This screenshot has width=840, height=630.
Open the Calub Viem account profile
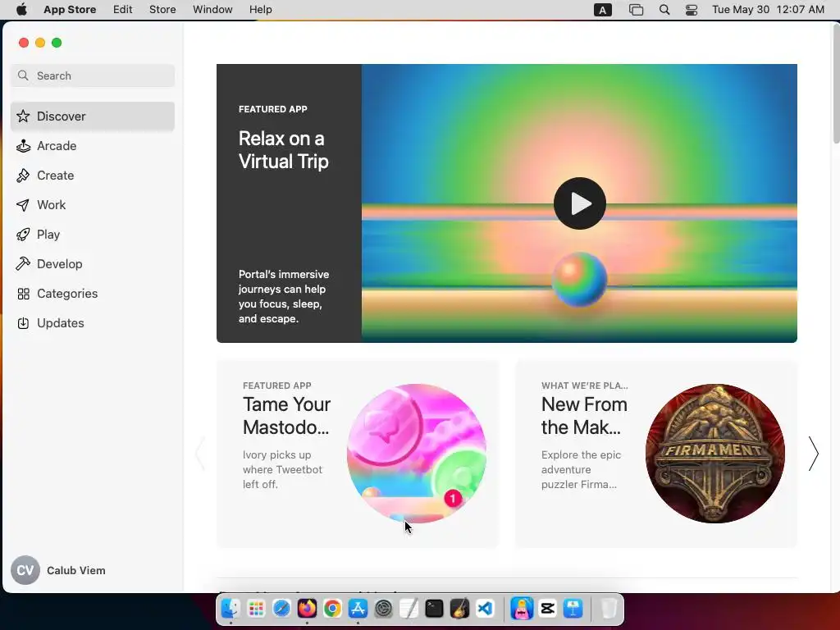[58, 570]
